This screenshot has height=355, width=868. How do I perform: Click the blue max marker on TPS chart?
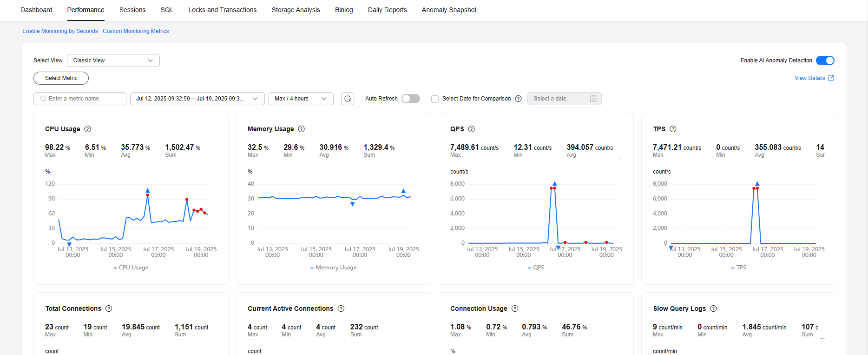(x=757, y=184)
